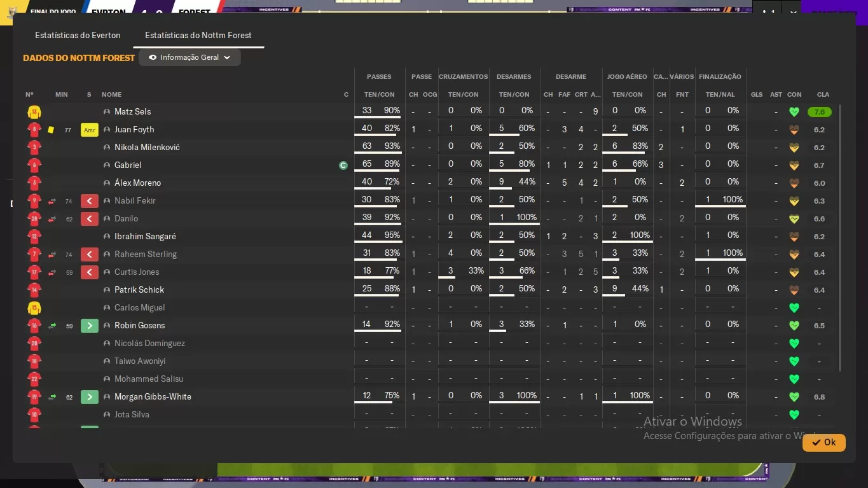
Task: Click the 77 minute value on Juan Foyth's row
Action: (x=68, y=130)
